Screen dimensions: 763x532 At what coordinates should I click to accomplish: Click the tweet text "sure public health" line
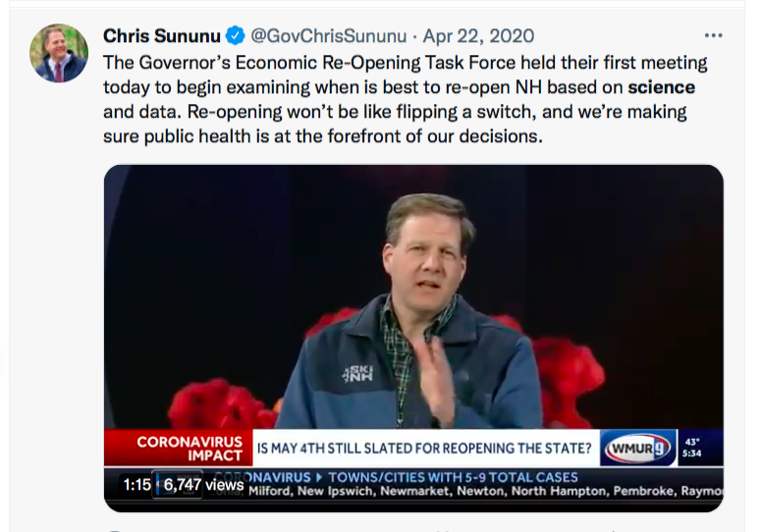point(322,135)
